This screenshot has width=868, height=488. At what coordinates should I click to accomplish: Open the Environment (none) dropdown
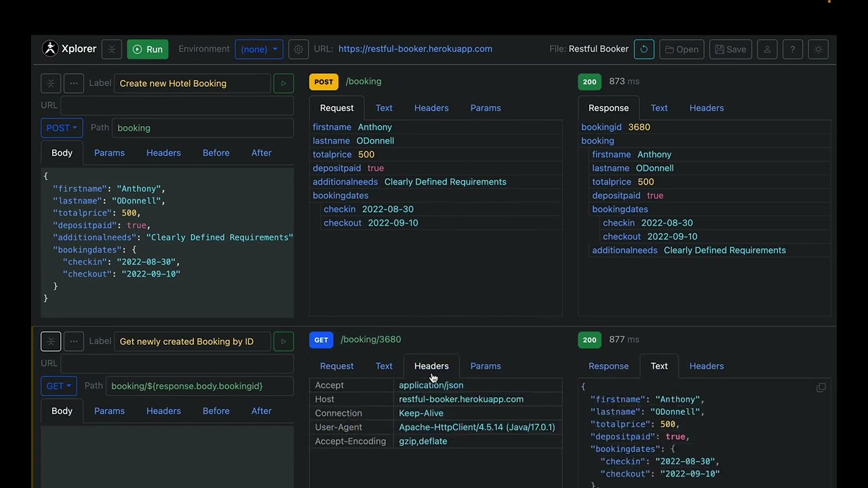(x=259, y=49)
